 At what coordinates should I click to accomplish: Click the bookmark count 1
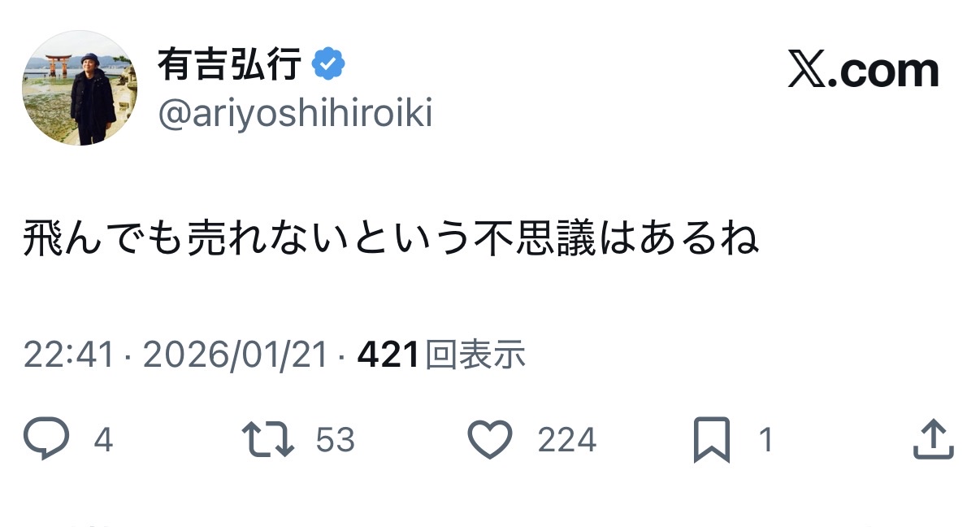point(764,441)
